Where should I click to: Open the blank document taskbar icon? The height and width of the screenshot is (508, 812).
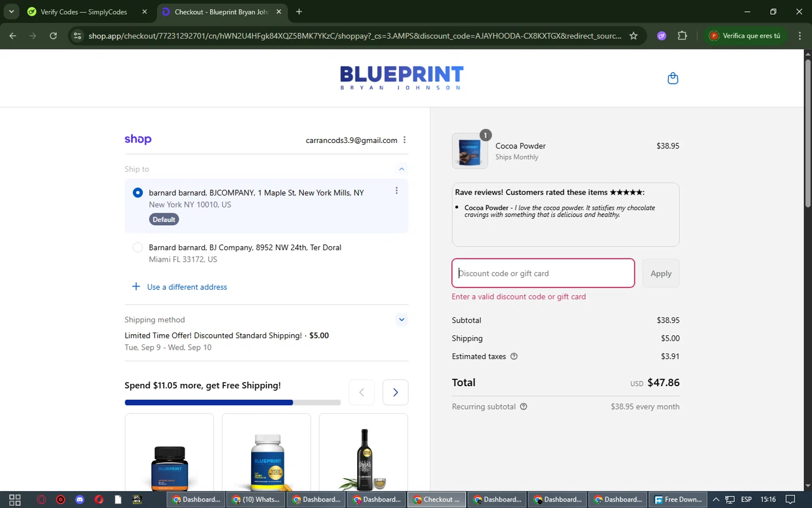tap(118, 499)
